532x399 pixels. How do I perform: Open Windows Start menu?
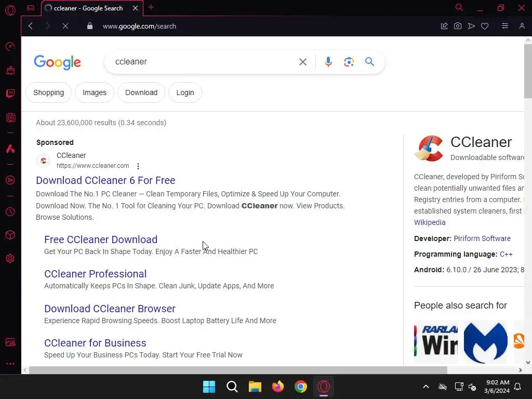209,387
